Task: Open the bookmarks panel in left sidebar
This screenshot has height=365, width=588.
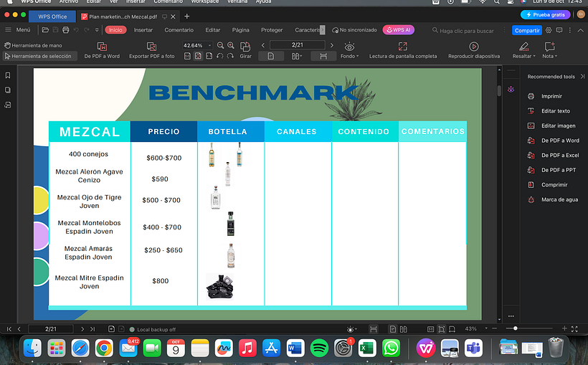Action: pos(7,75)
